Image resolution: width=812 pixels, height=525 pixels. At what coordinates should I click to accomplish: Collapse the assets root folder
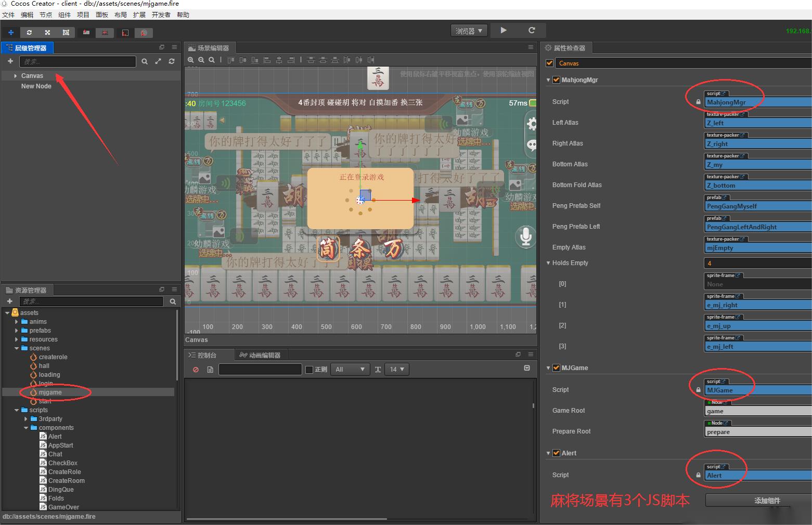coord(7,313)
